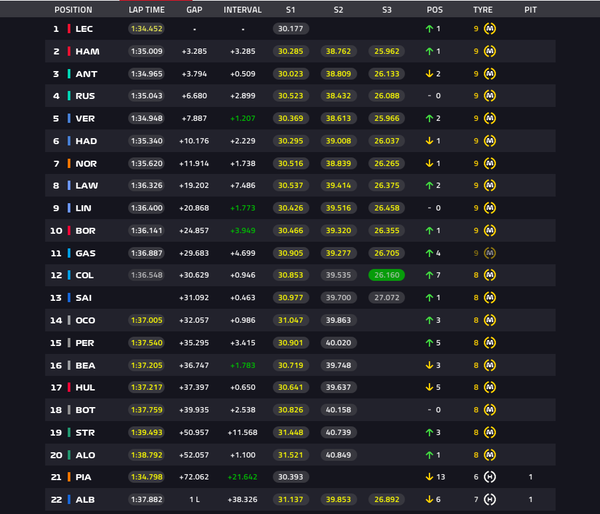Click the green up arrow in OCO row
Viewport: 600px width, 514px height.
tap(429, 320)
